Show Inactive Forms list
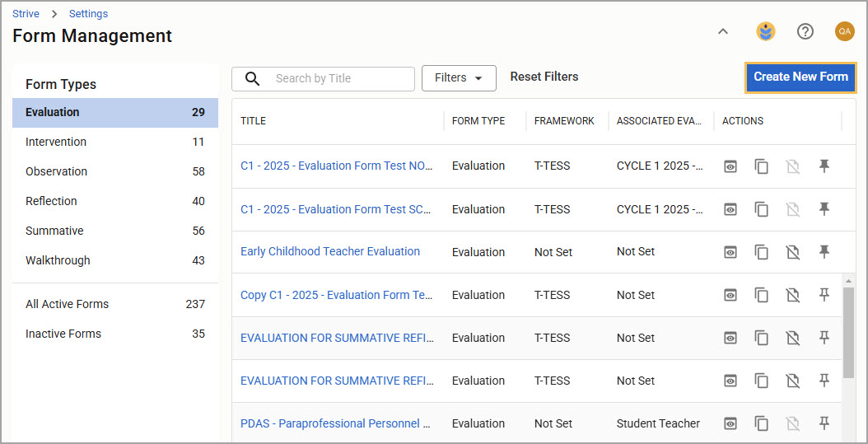 (x=115, y=334)
